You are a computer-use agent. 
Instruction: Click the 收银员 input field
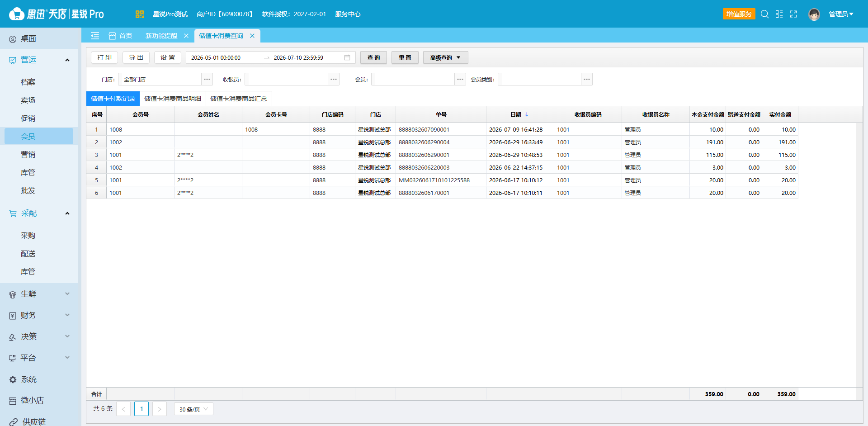pyautogui.click(x=286, y=79)
